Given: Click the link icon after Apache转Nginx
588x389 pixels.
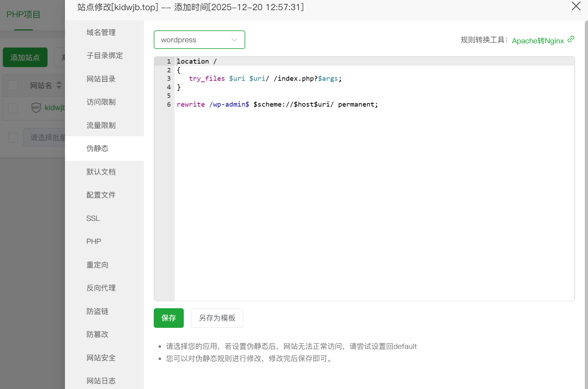Looking at the screenshot, I should tap(571, 39).
